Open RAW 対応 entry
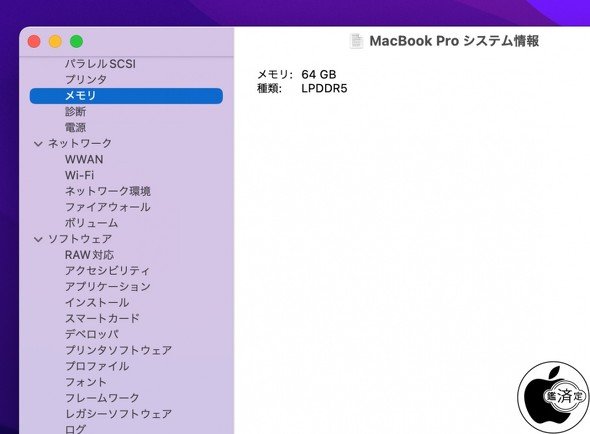Screen dimensions: 590x434 89,255
